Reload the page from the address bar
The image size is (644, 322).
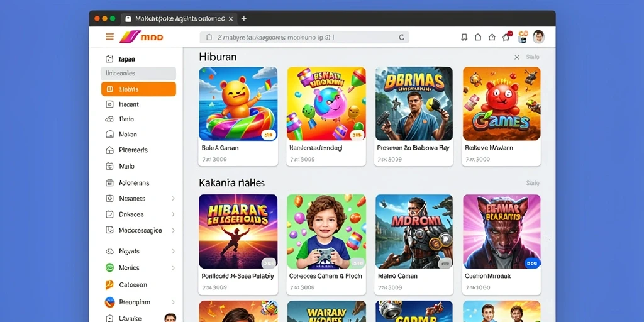402,37
